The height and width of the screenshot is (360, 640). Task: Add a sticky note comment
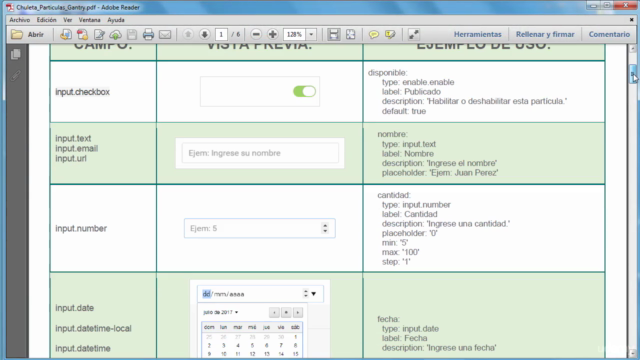point(373,35)
